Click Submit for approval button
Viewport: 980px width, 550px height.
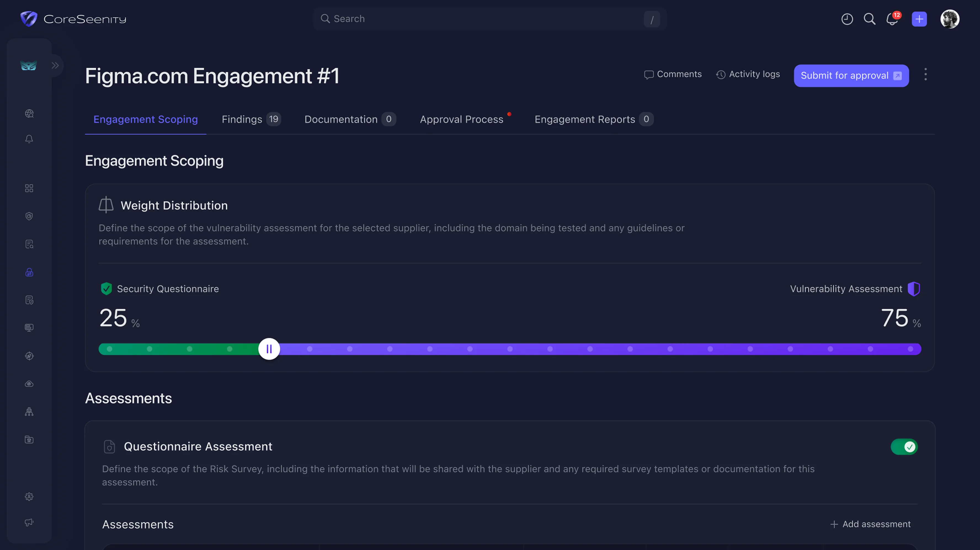pyautogui.click(x=851, y=76)
